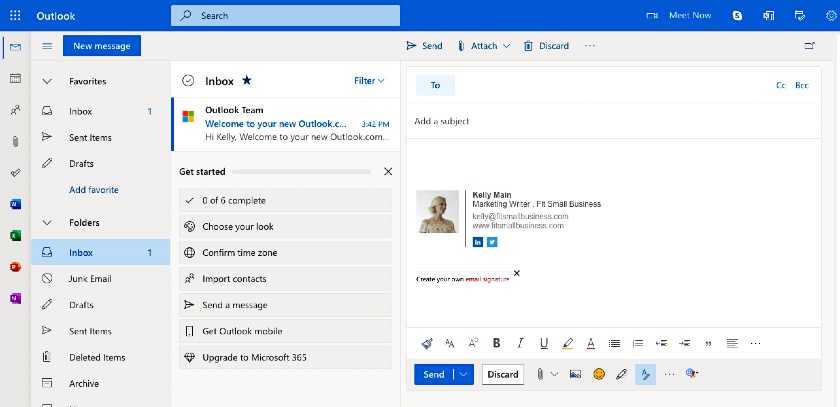Viewport: 840px width, 407px height.
Task: Decrease the paragraph indent
Action: click(x=661, y=343)
